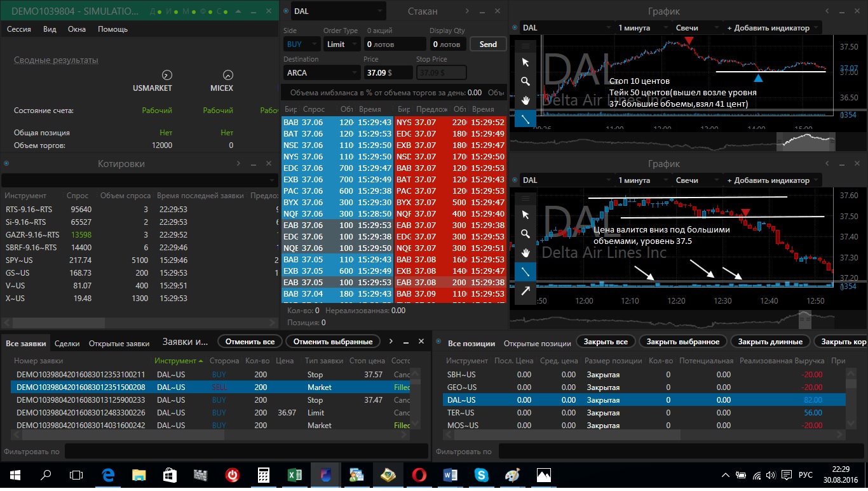Image resolution: width=868 pixels, height=491 pixels.
Task: Click top chart overview range slider
Action: coord(806,142)
